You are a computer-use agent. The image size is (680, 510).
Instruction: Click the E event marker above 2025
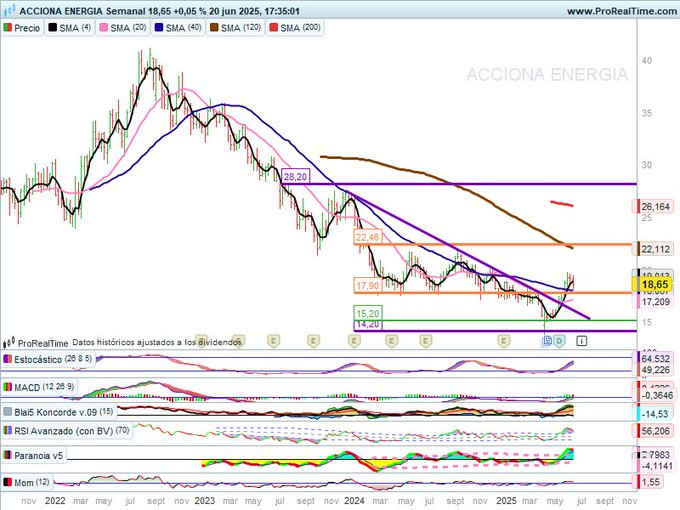point(503,341)
